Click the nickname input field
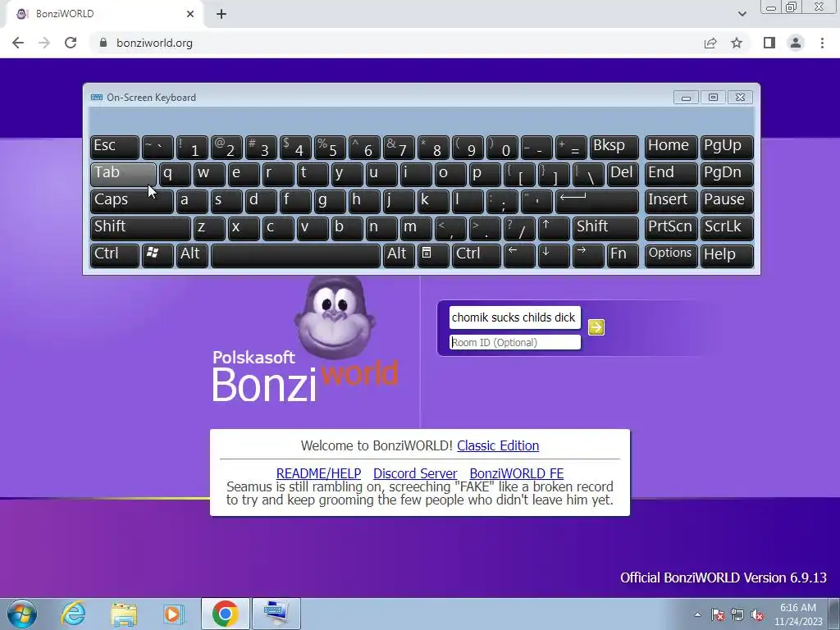This screenshot has height=630, width=840. (515, 317)
